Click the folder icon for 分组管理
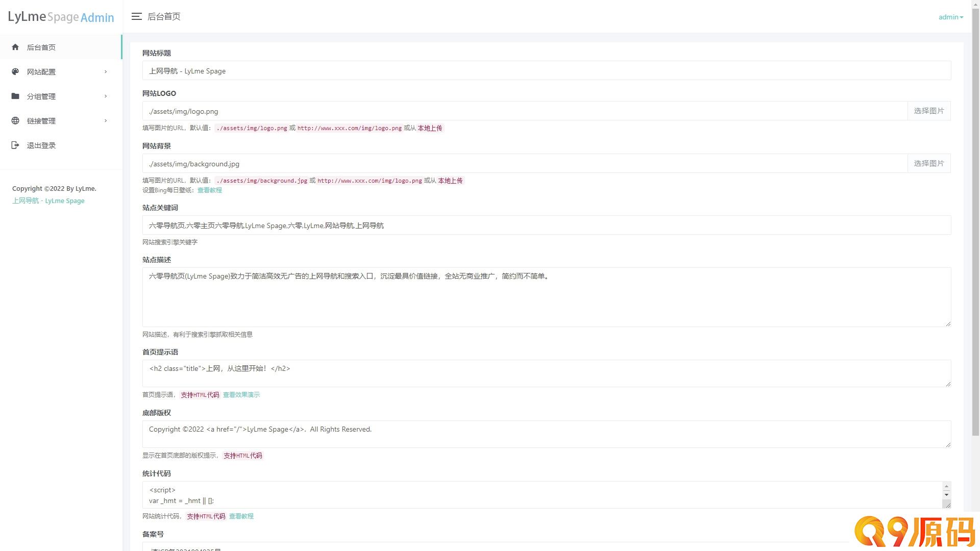 coord(15,96)
